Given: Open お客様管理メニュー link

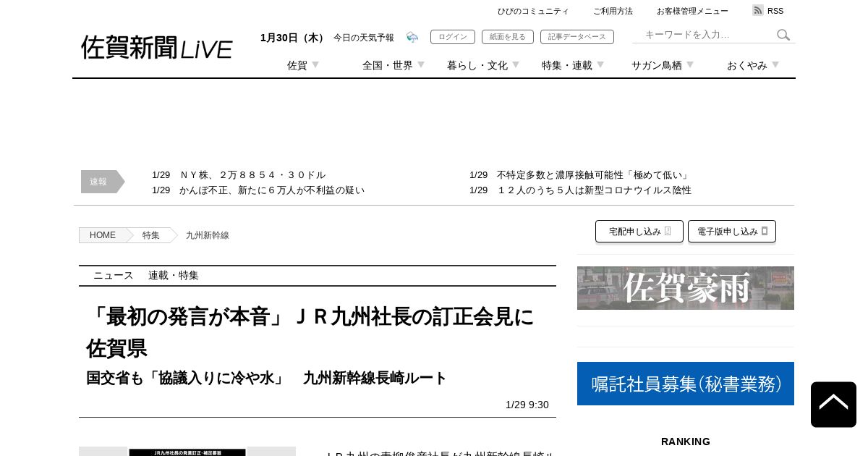Looking at the screenshot, I should (692, 11).
